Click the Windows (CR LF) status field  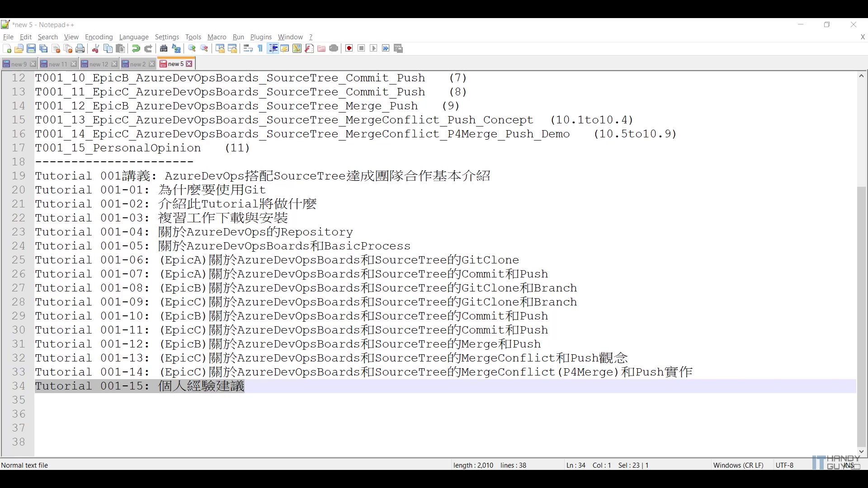738,465
